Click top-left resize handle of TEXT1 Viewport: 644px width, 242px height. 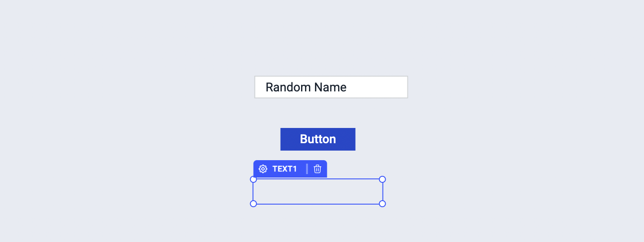[253, 179]
